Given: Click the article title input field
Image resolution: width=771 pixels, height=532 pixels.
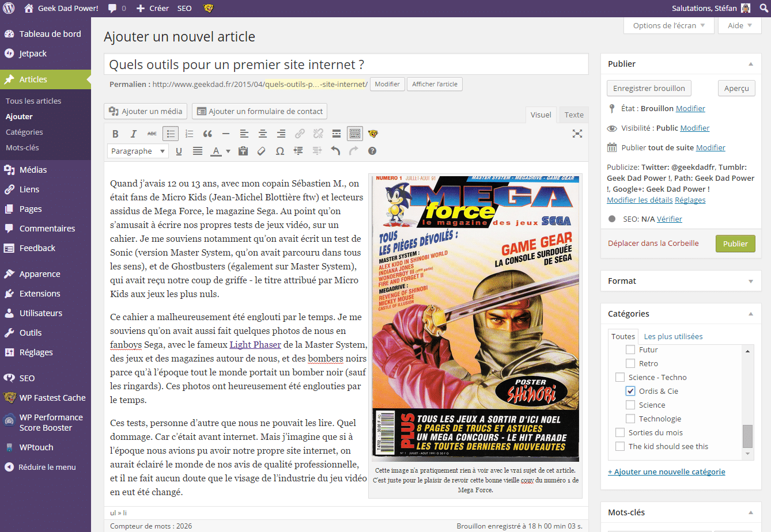Looking at the screenshot, I should click(x=346, y=64).
